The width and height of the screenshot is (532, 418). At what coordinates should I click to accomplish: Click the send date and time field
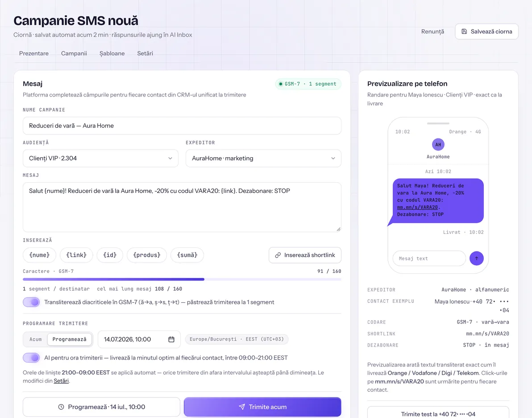(x=139, y=339)
